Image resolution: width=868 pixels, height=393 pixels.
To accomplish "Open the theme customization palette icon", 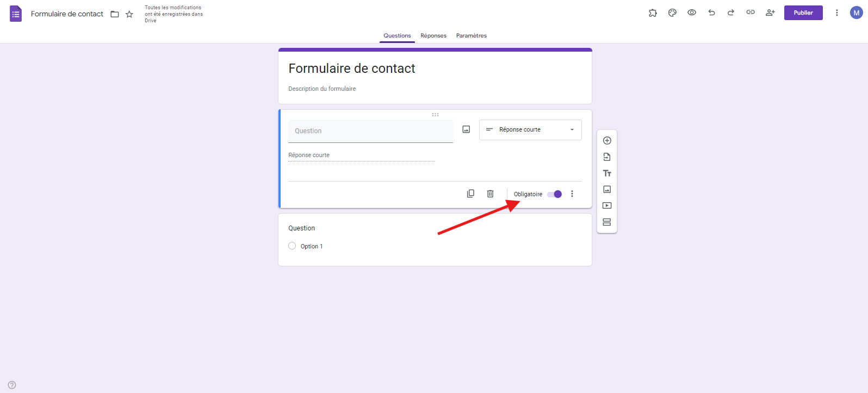I will pos(672,13).
